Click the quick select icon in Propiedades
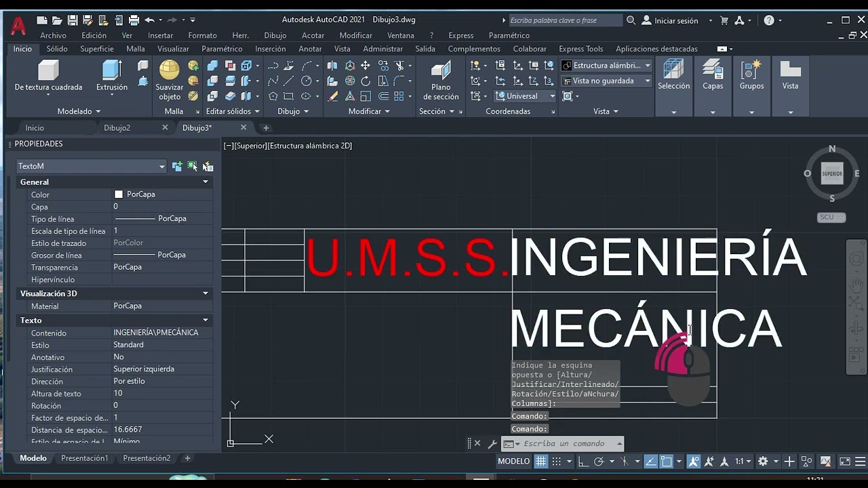868x488 pixels. pyautogui.click(x=208, y=166)
